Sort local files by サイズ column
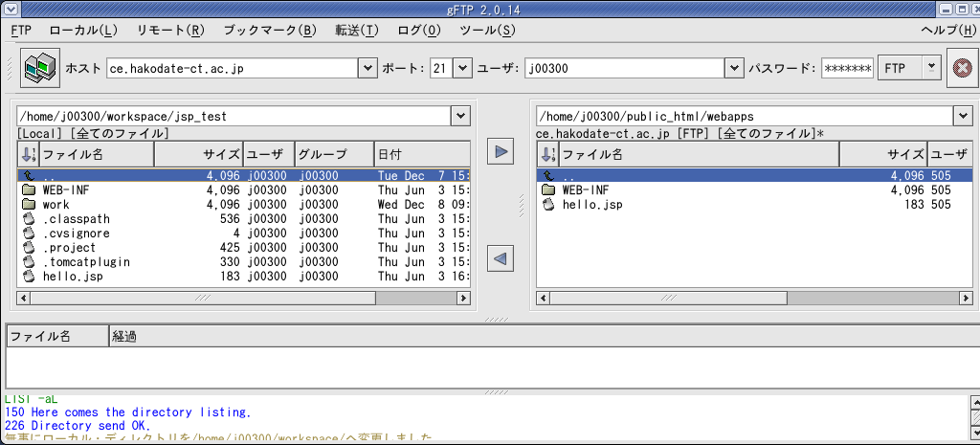The height and width of the screenshot is (445, 980). tap(198, 154)
